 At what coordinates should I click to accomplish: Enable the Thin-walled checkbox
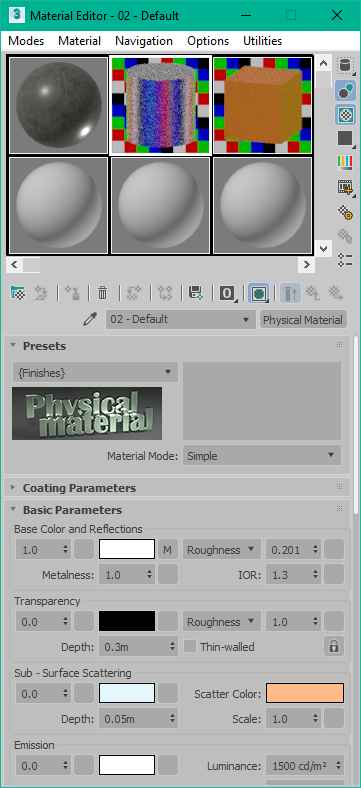pos(190,646)
